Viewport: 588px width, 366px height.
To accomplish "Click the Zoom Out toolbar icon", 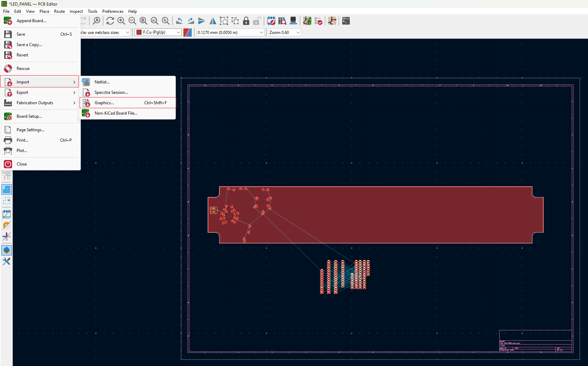I will tap(132, 21).
